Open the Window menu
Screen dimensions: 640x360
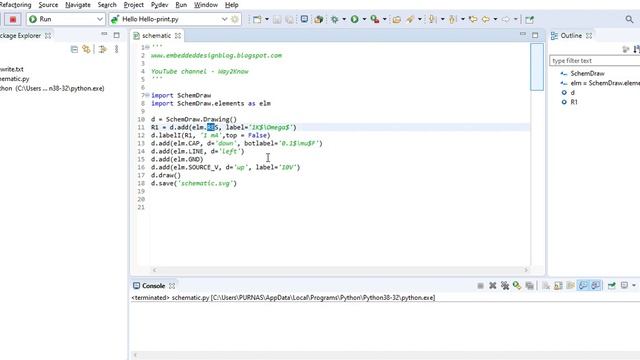[x=206, y=5]
